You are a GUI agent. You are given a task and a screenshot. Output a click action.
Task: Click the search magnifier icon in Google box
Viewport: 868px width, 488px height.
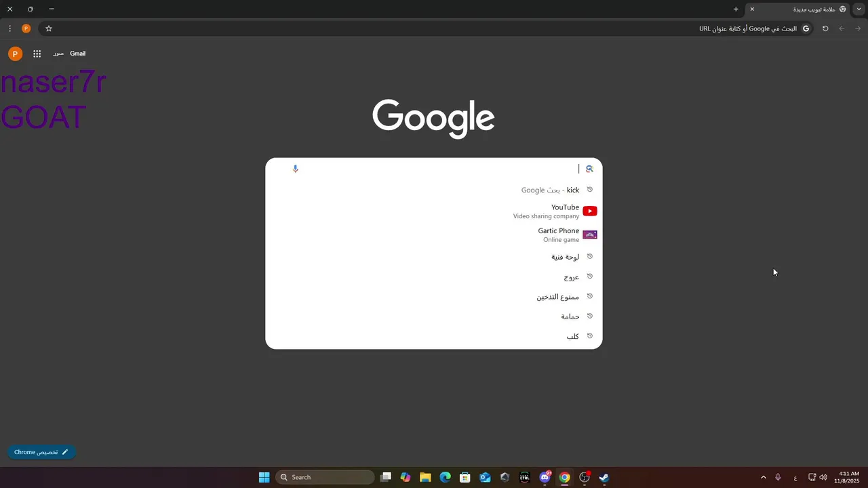[x=589, y=169]
